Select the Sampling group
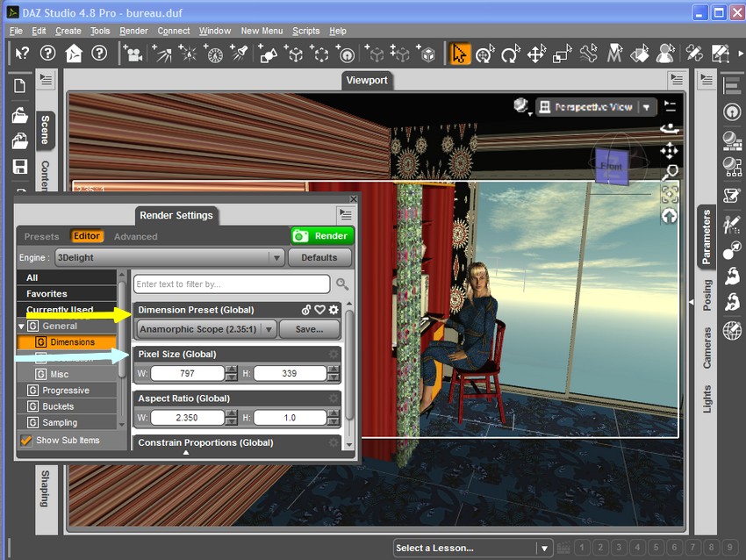The height and width of the screenshot is (560, 746). click(x=67, y=422)
